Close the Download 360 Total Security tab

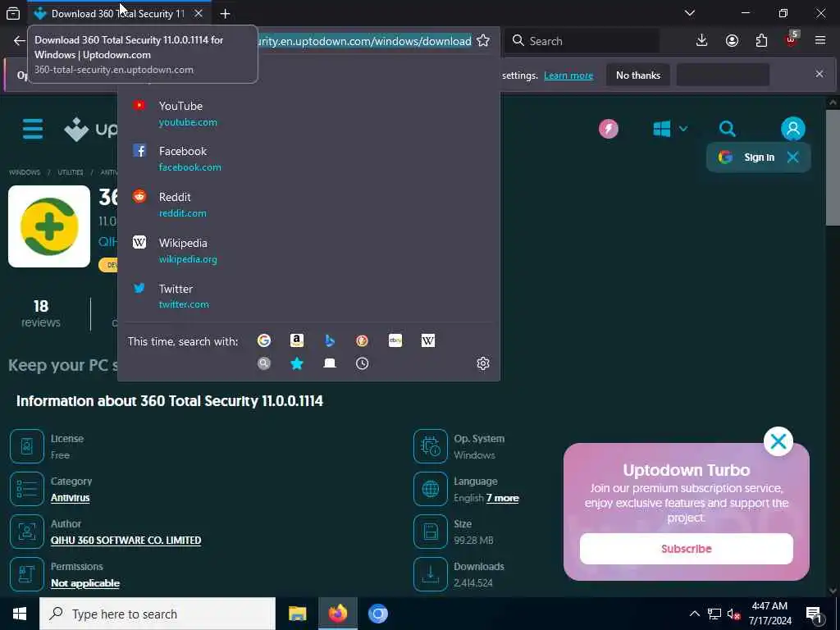[199, 13]
